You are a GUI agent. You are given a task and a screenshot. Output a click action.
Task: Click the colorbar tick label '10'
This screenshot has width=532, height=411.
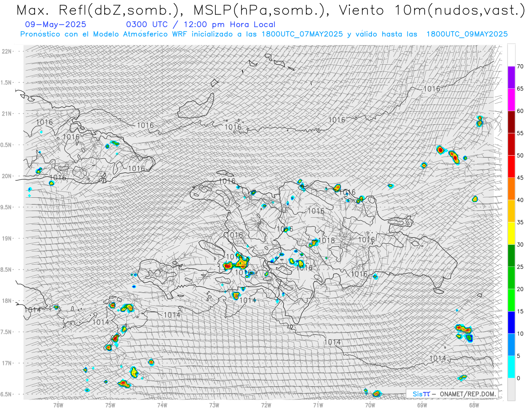coord(520,333)
